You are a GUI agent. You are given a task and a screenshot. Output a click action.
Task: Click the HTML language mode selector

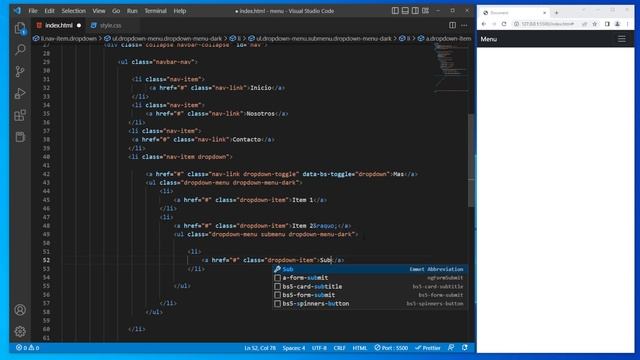point(360,348)
